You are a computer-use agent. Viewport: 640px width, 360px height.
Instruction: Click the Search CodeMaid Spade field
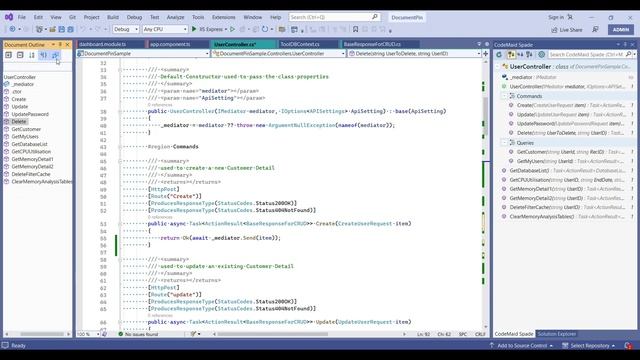(x=589, y=54)
